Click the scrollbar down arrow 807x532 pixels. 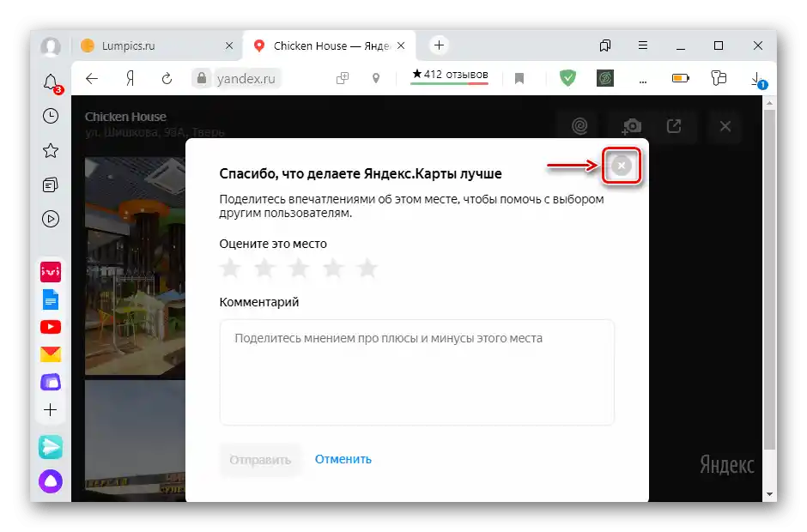(769, 494)
